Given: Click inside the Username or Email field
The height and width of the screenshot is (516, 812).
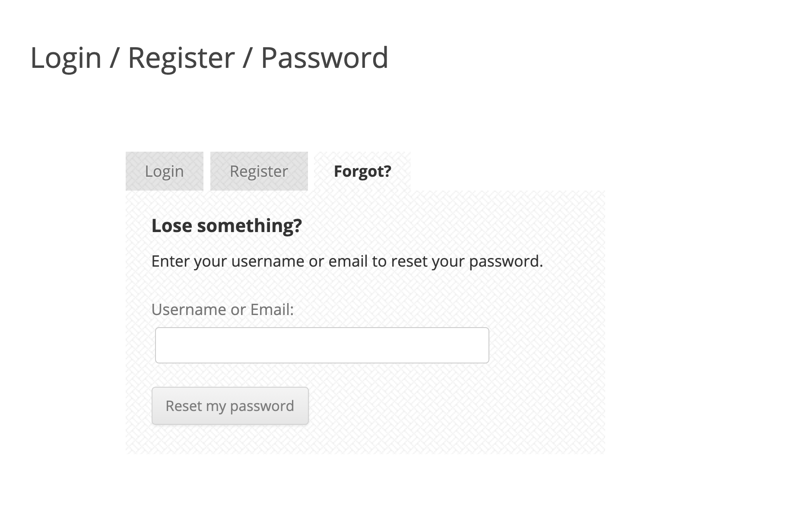Looking at the screenshot, I should point(321,345).
